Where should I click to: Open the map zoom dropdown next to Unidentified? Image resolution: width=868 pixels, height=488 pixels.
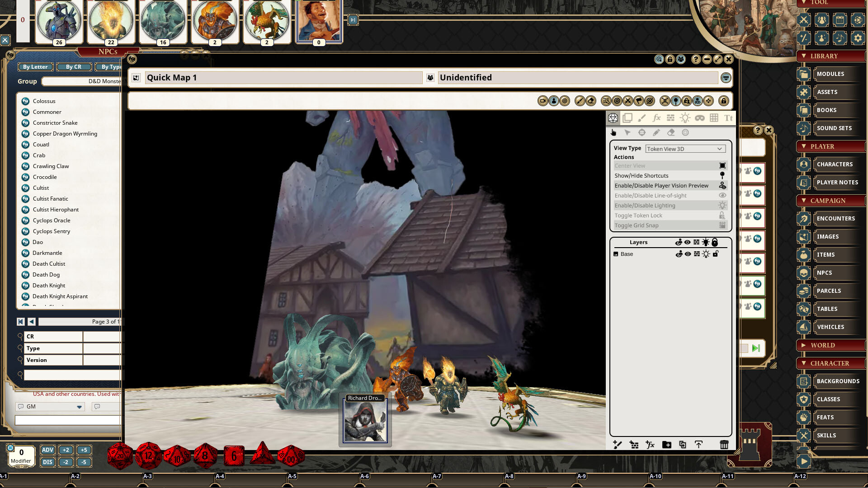726,77
